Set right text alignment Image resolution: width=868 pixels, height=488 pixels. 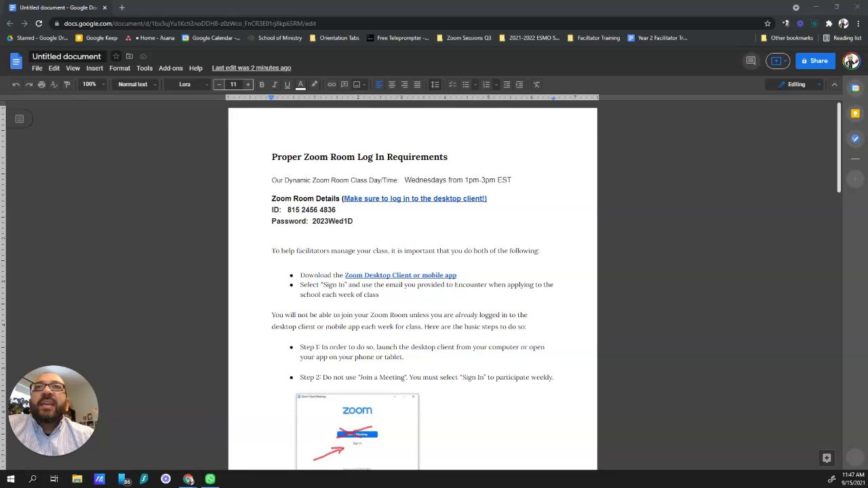pyautogui.click(x=405, y=85)
